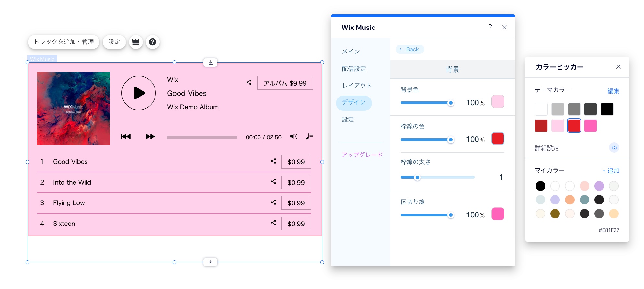Viewport: 644px width, 289px height.
Task: Select the Sixteen track title
Action: (64, 224)
